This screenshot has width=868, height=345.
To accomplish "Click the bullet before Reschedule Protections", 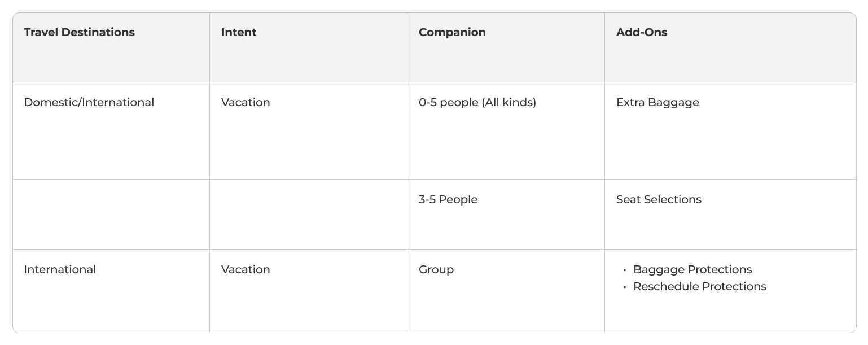I will (x=625, y=287).
